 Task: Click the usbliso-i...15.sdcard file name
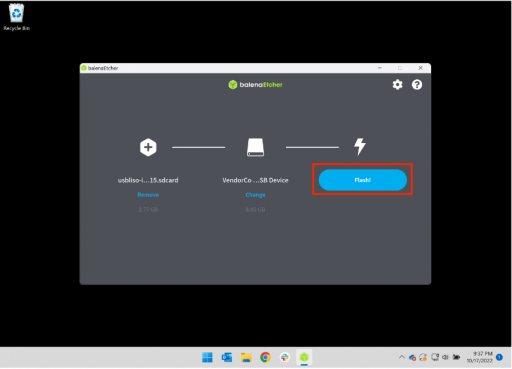148,180
